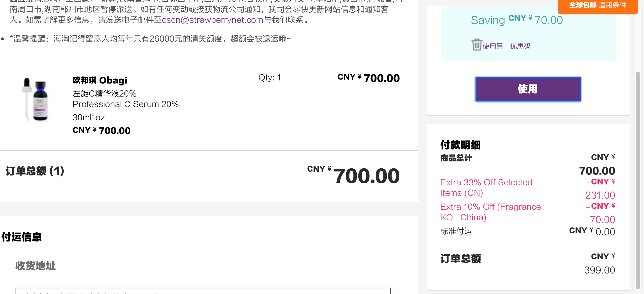Screen dimensions: 644x294
Task: Click the 左旋C精华液20% product name
Action: (104, 93)
